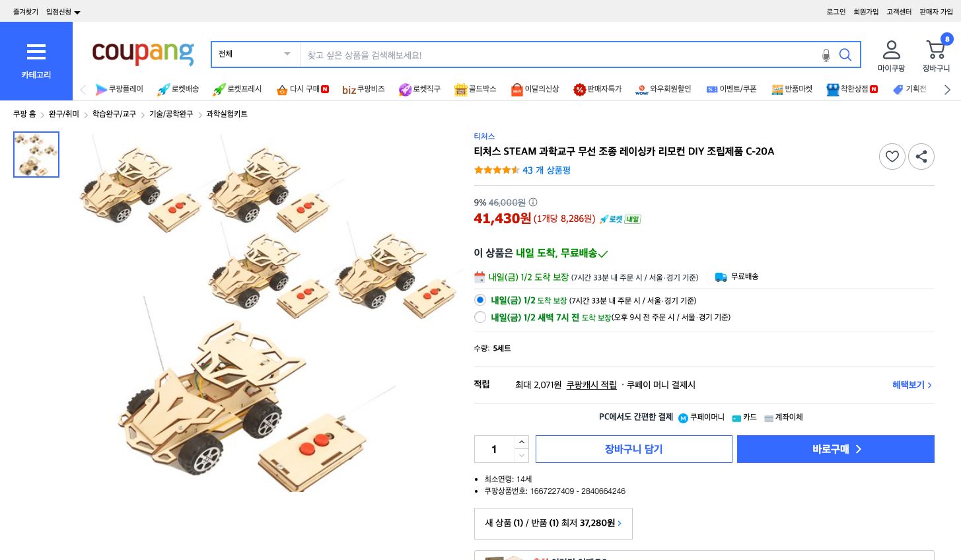The width and height of the screenshot is (961, 560).
Task: Open the 전체 search category dropdown
Action: (255, 54)
